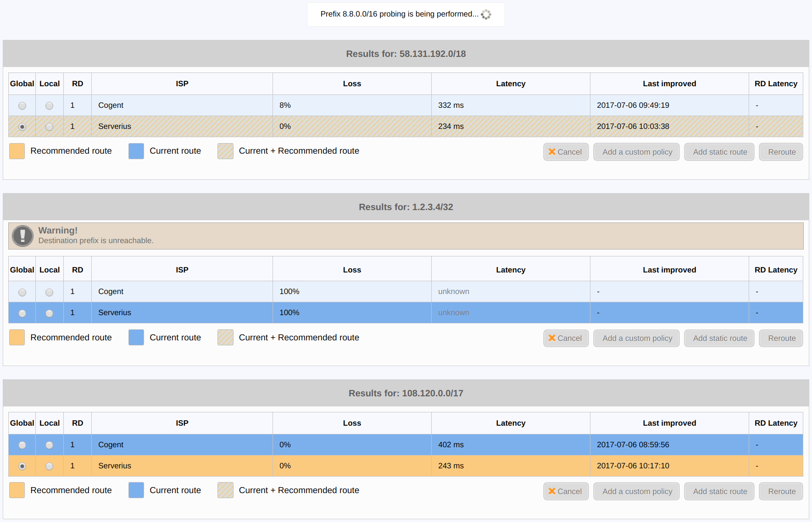Click the Loss column header in 108.120.0.0/17 table

tap(352, 423)
